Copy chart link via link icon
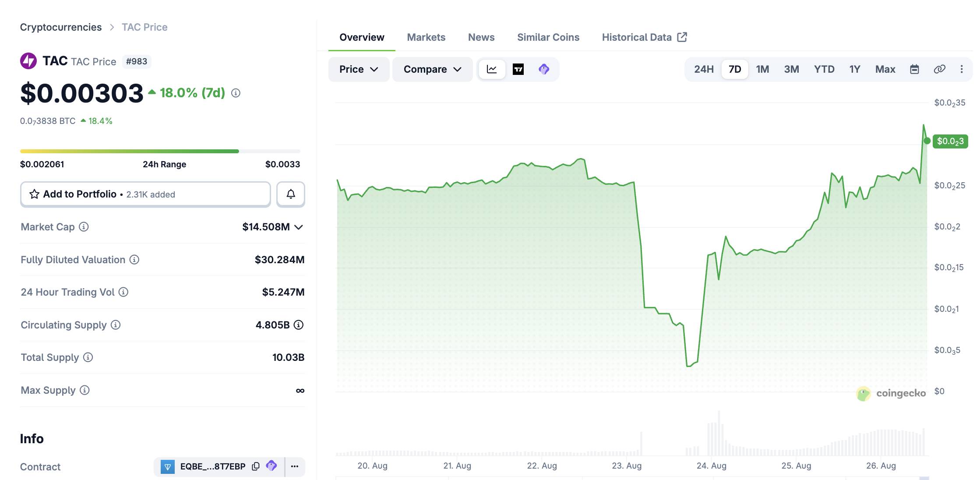 coord(939,69)
